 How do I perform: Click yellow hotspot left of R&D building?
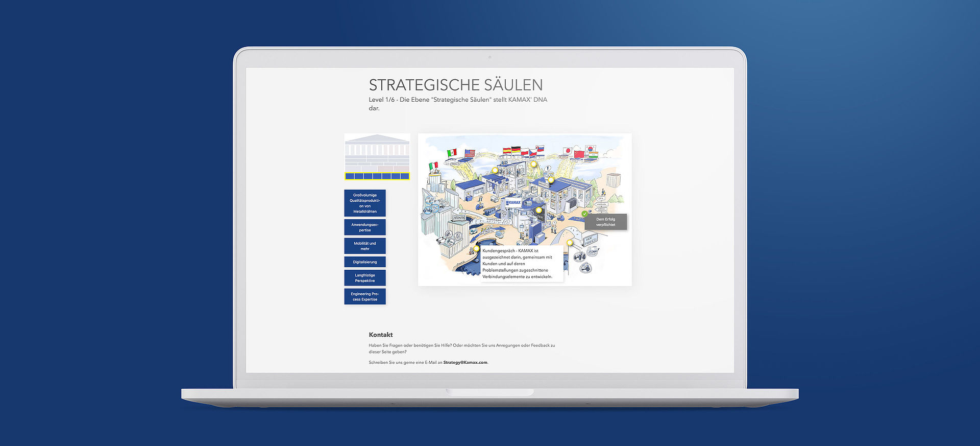point(495,170)
